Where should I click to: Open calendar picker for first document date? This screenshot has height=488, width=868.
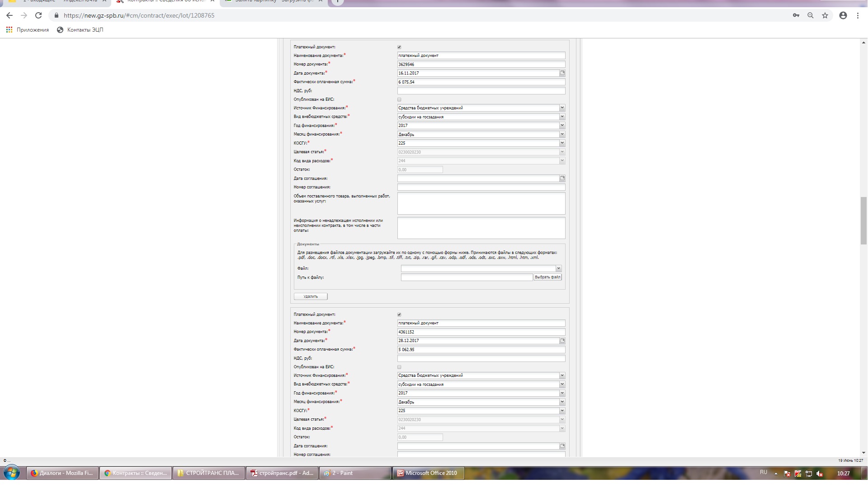(562, 73)
